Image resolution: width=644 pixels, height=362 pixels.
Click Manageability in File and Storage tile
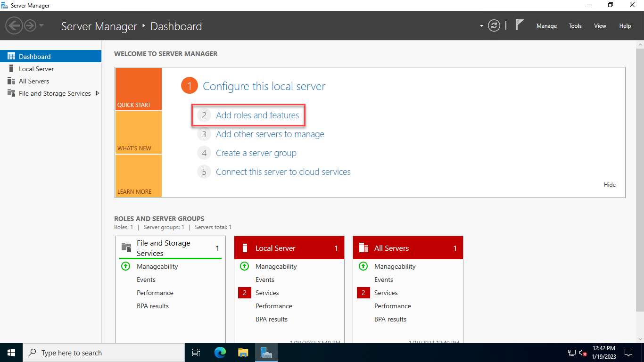coord(157,266)
